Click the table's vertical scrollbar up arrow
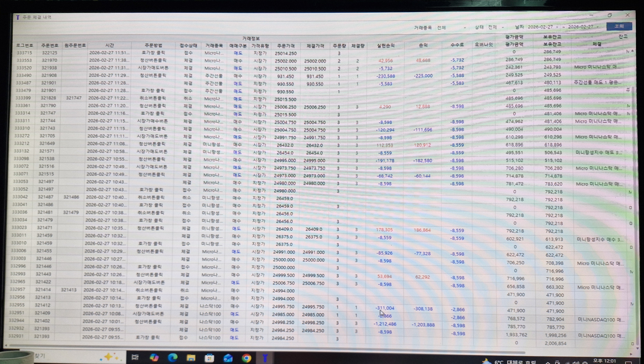The width and height of the screenshot is (644, 364). tap(632, 51)
